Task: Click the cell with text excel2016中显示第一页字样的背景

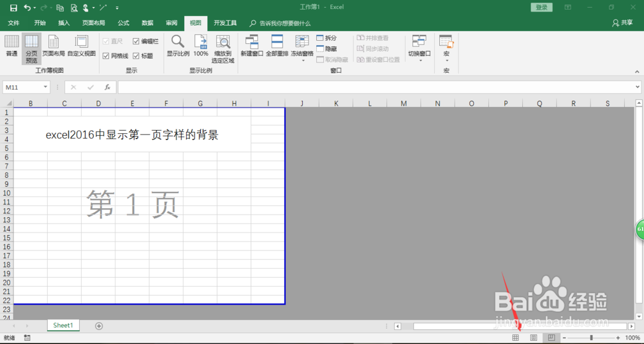Action: click(132, 135)
